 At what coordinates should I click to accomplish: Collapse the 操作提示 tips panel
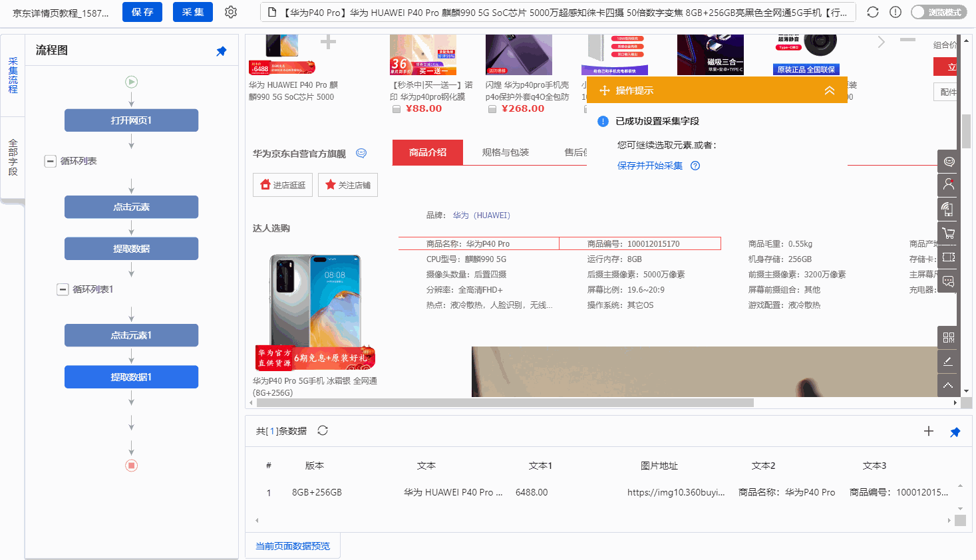[x=829, y=90]
